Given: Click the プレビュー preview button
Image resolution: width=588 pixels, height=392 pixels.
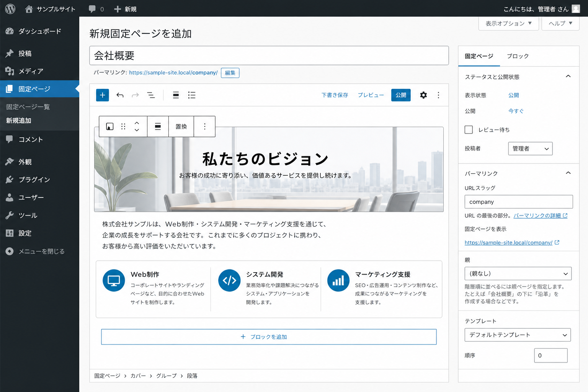Looking at the screenshot, I should click(371, 95).
